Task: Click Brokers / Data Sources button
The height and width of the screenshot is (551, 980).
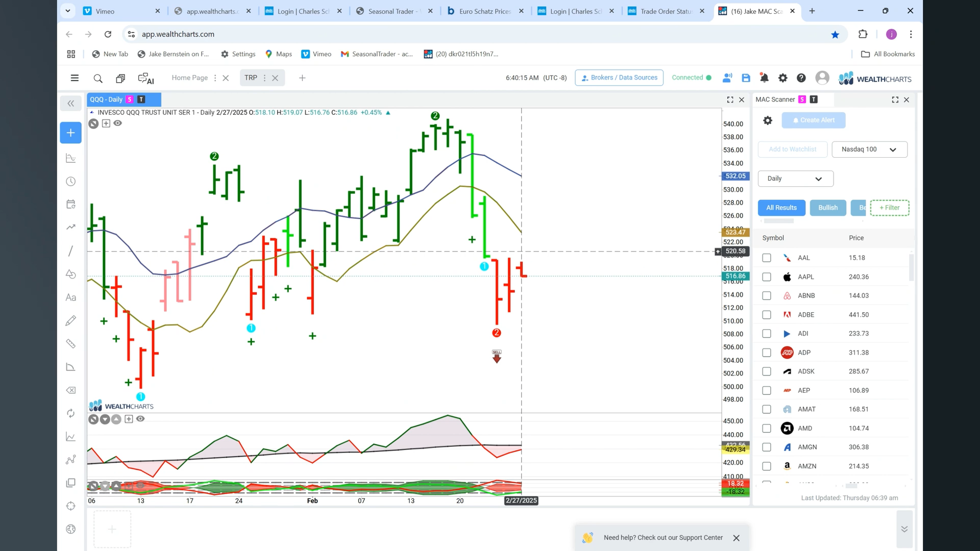Action: click(619, 78)
